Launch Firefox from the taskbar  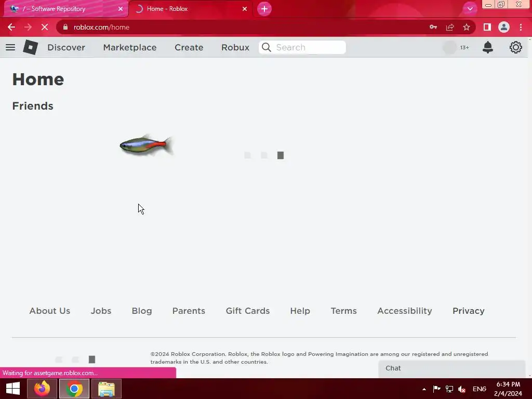click(42, 389)
